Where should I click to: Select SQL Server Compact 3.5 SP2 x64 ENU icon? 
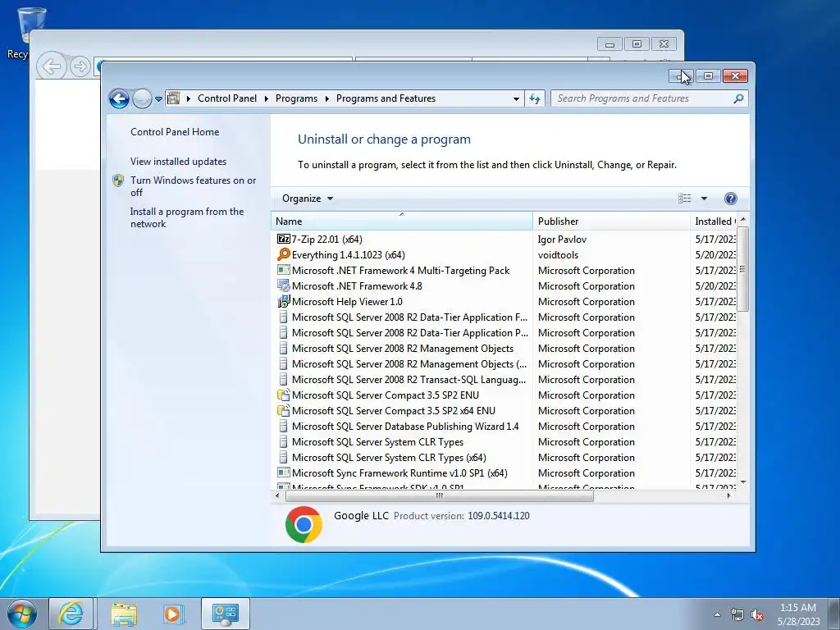pos(283,410)
